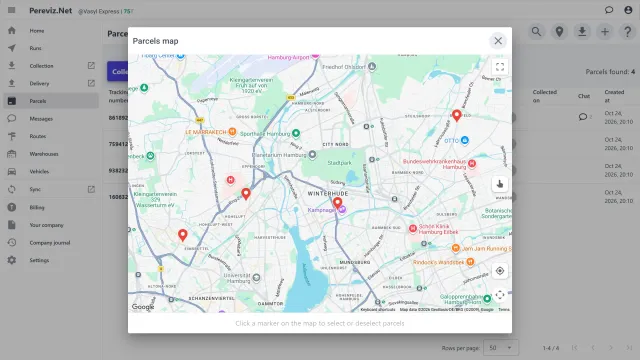Close the Parcels map dialog
The image size is (640, 360).
(x=498, y=41)
